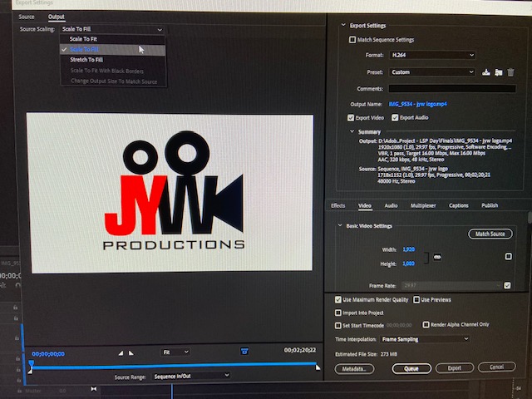Click the output name file link

pos(417,104)
